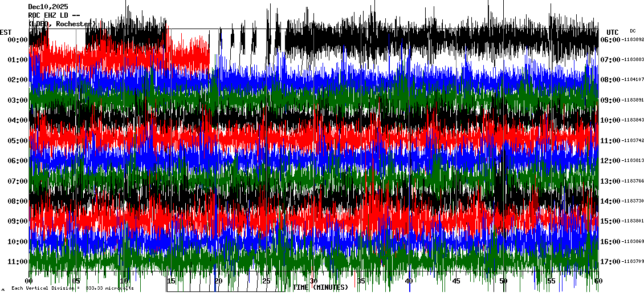The image size is (644, 296).
Task: Click the 05:00 EST row label
Action: point(18,141)
